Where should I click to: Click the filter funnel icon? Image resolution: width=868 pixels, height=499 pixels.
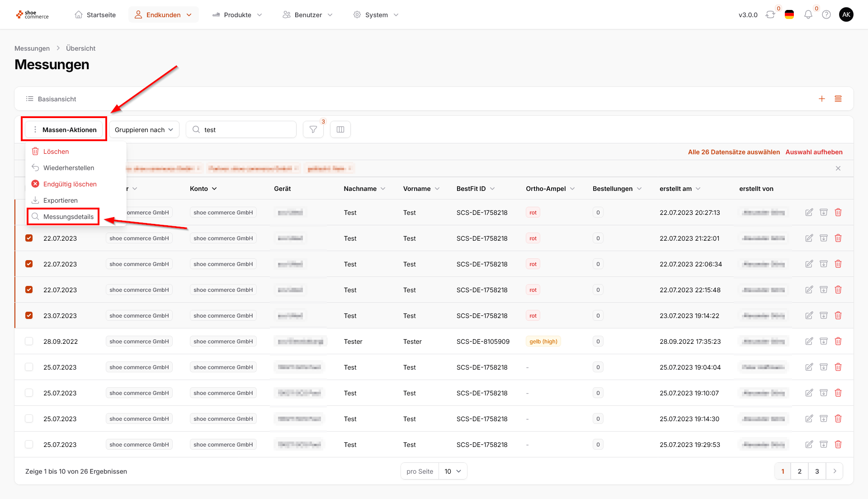click(313, 130)
